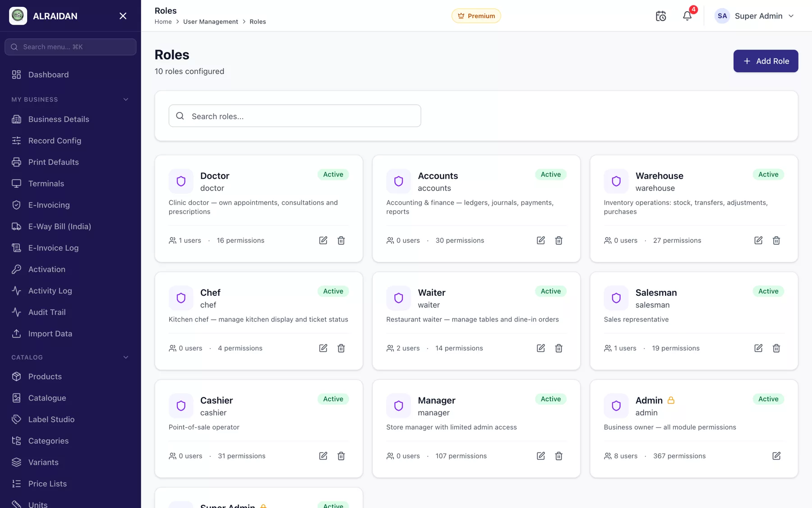Click the Premium badge
Screen dimensions: 812x508
[x=476, y=16]
